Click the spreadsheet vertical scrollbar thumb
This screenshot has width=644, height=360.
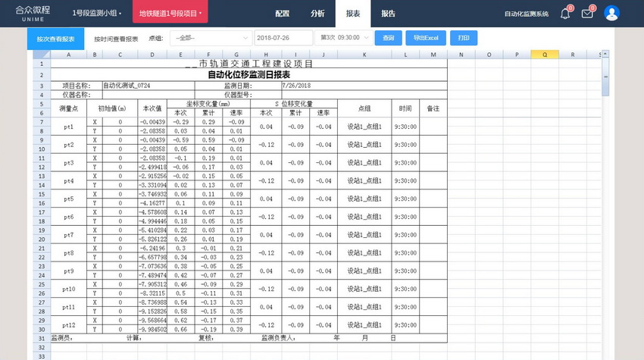tap(605, 77)
